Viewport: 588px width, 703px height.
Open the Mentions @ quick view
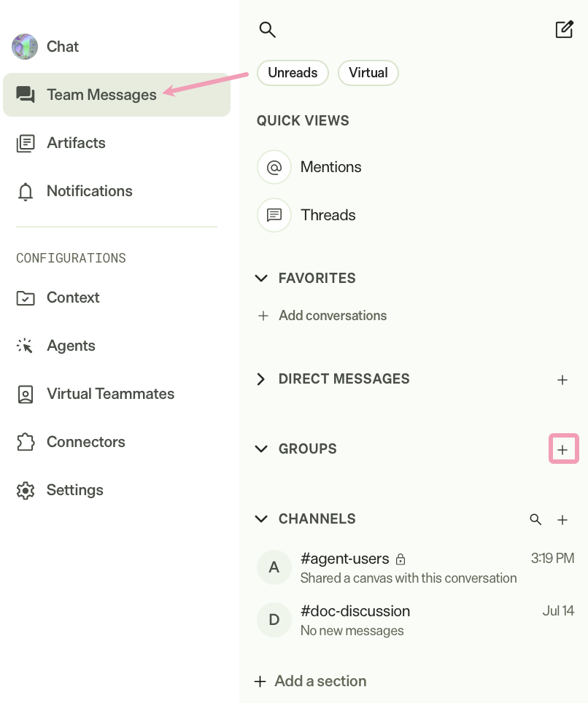click(x=274, y=167)
